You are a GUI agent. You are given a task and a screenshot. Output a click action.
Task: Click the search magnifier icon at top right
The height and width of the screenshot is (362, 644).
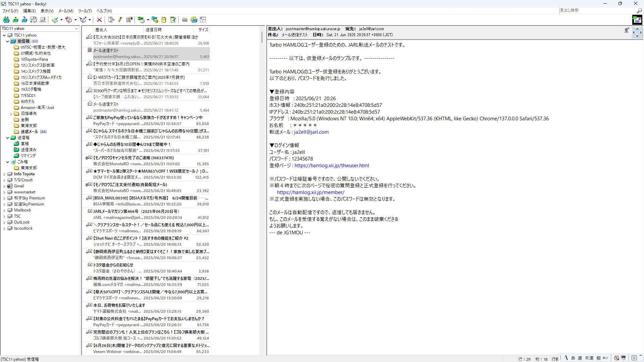[639, 11]
